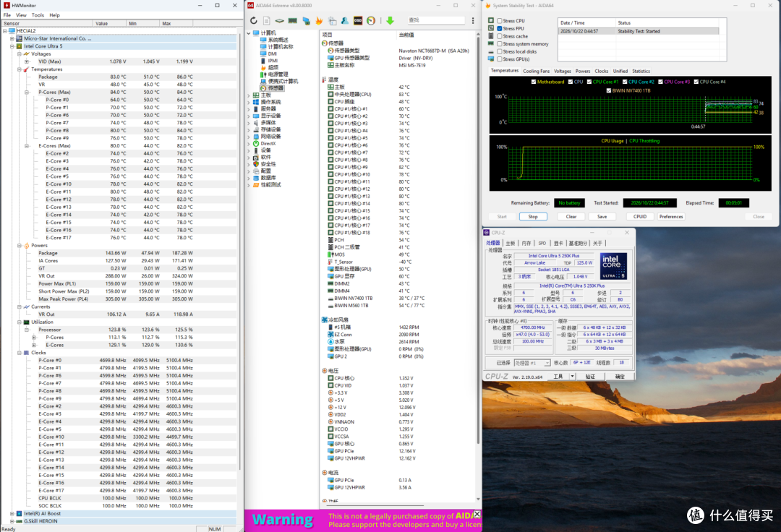Switch to the 内存 tab in CPU-Z
781x532 pixels.
pyautogui.click(x=526, y=244)
